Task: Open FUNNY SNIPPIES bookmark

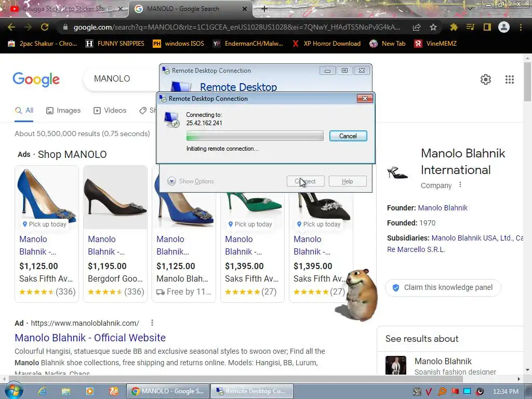Action: point(115,44)
